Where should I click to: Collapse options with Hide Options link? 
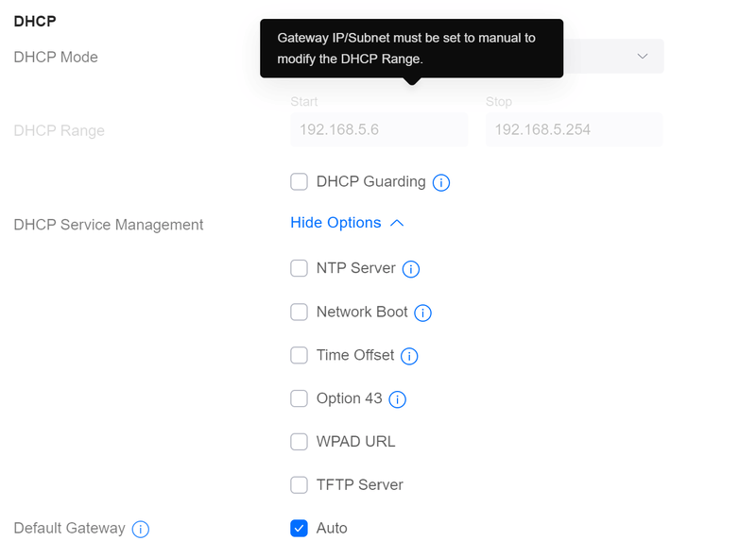click(x=335, y=223)
